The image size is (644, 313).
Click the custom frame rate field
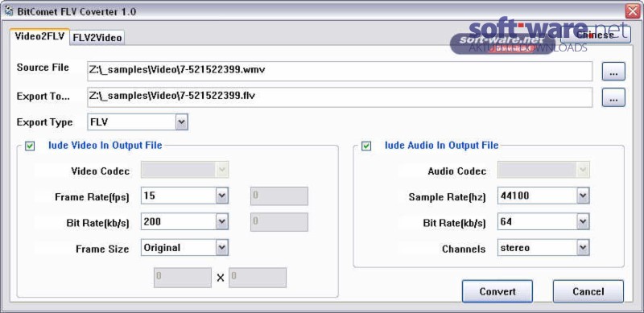279,196
